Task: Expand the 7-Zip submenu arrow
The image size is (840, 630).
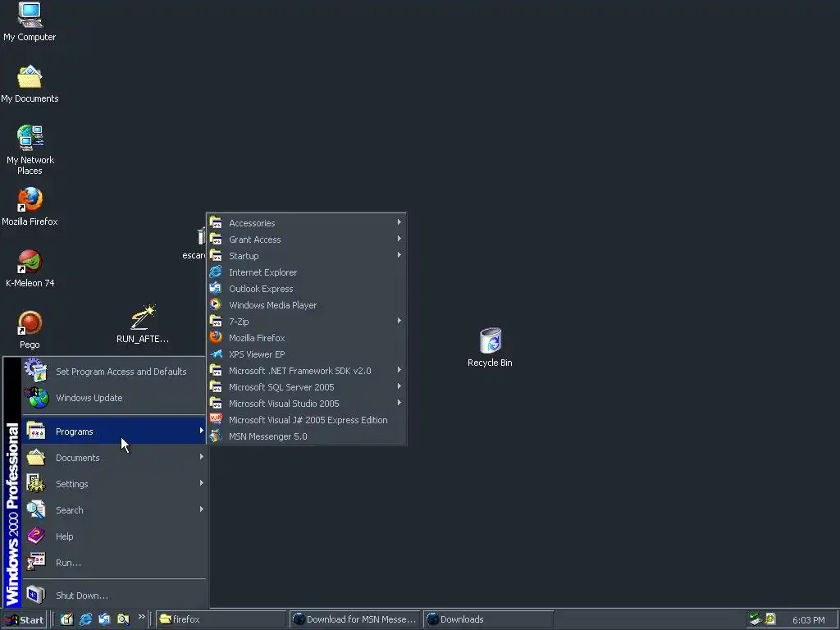Action: (x=399, y=321)
